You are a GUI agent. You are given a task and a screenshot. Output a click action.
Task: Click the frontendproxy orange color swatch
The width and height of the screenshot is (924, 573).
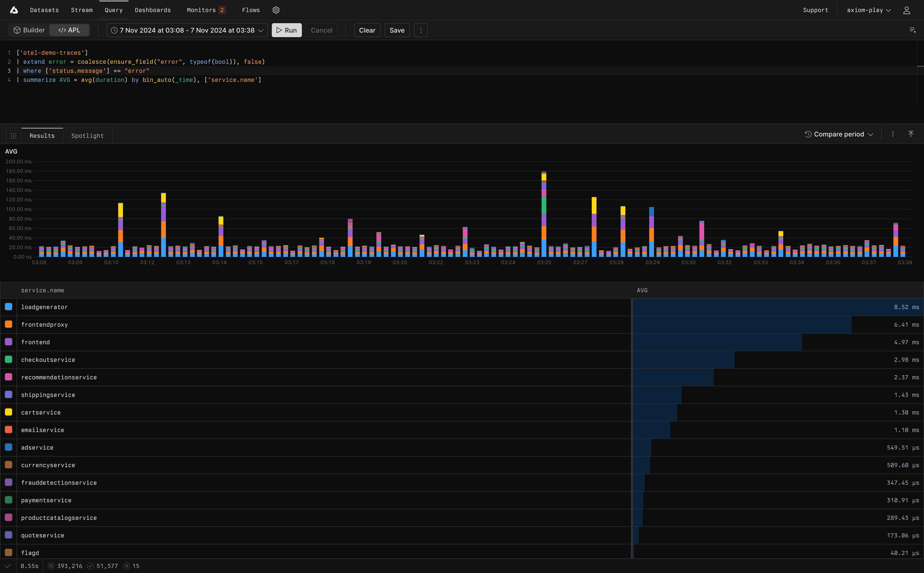(9, 324)
